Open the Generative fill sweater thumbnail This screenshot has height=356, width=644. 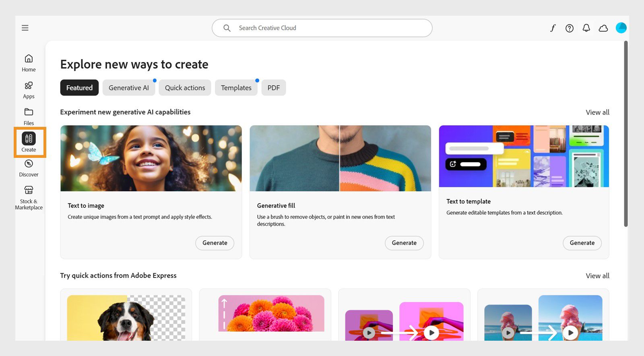coord(340,158)
